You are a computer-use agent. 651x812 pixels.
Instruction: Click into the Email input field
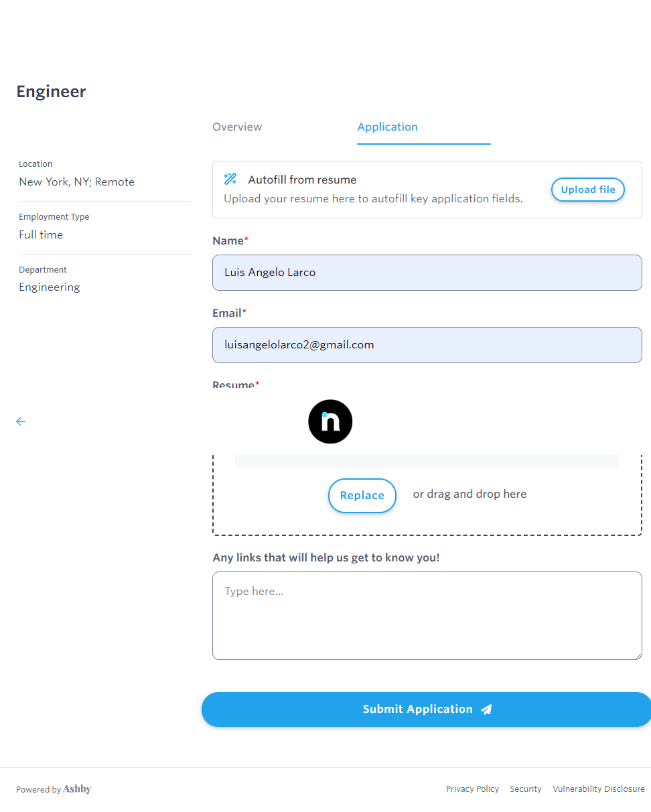pos(427,345)
